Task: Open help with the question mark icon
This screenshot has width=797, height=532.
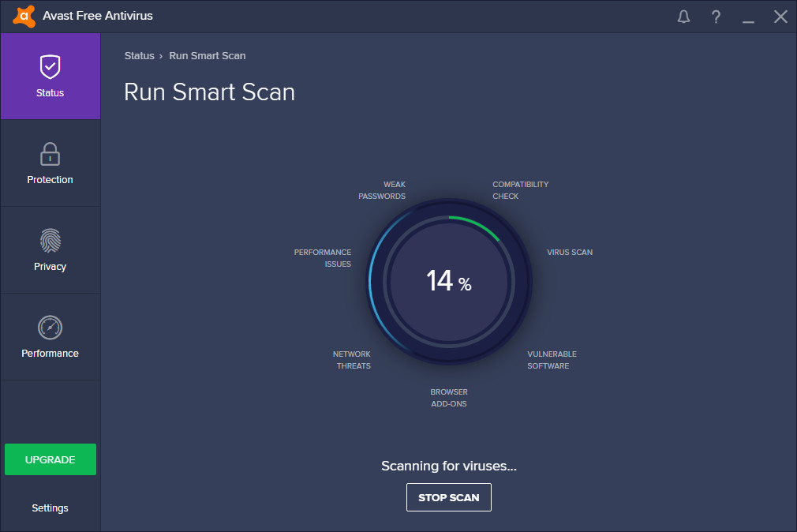Action: click(x=716, y=17)
